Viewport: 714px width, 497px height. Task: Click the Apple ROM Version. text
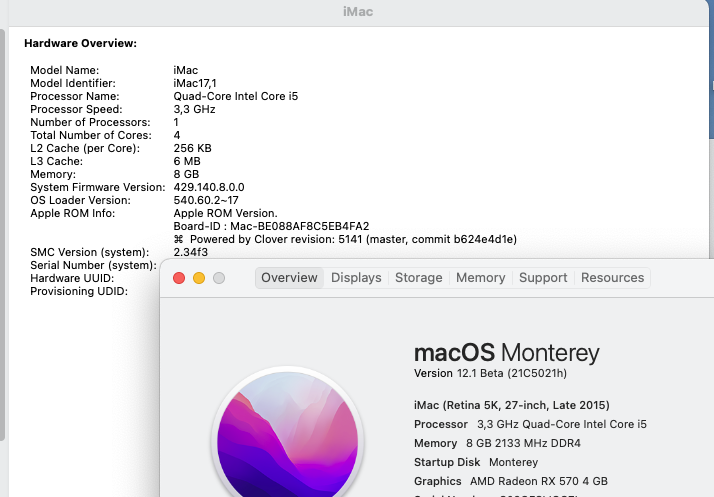[x=225, y=213]
